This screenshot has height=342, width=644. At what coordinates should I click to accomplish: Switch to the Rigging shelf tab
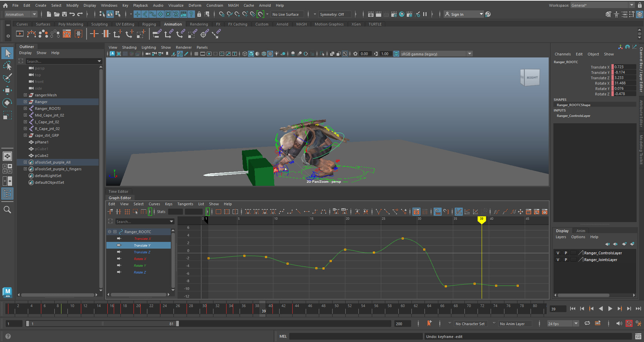coord(149,24)
